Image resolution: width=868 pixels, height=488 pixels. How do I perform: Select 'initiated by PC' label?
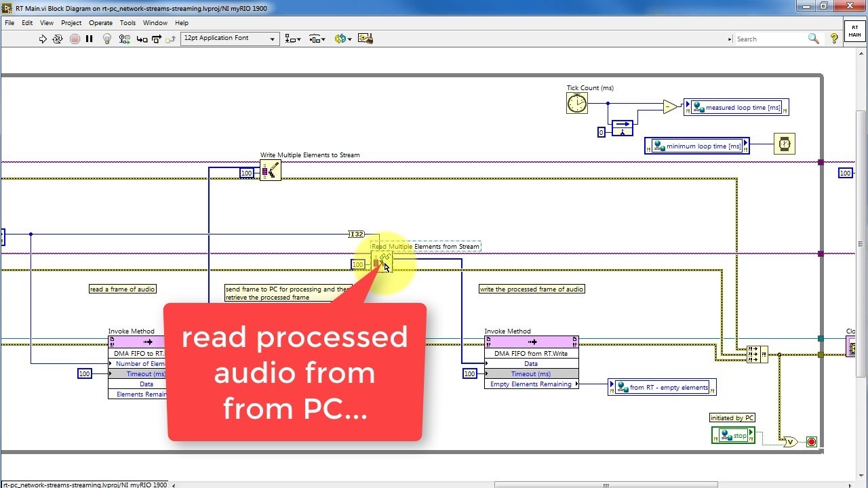click(x=732, y=418)
